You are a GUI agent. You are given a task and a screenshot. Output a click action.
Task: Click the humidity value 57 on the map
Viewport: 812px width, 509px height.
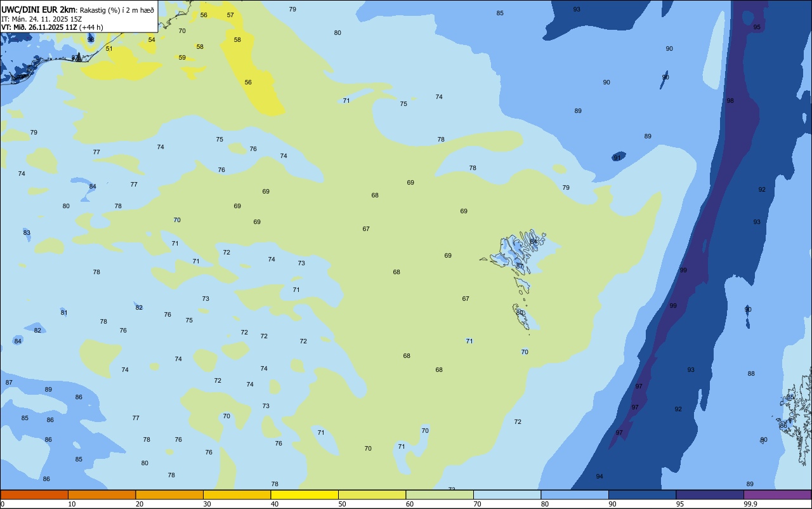(230, 15)
